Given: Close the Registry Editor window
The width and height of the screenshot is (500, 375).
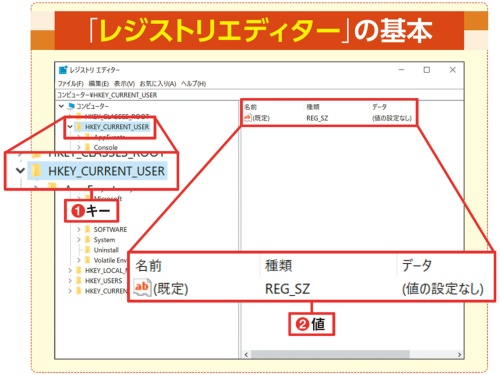Looking at the screenshot, I should pyautogui.click(x=452, y=70).
